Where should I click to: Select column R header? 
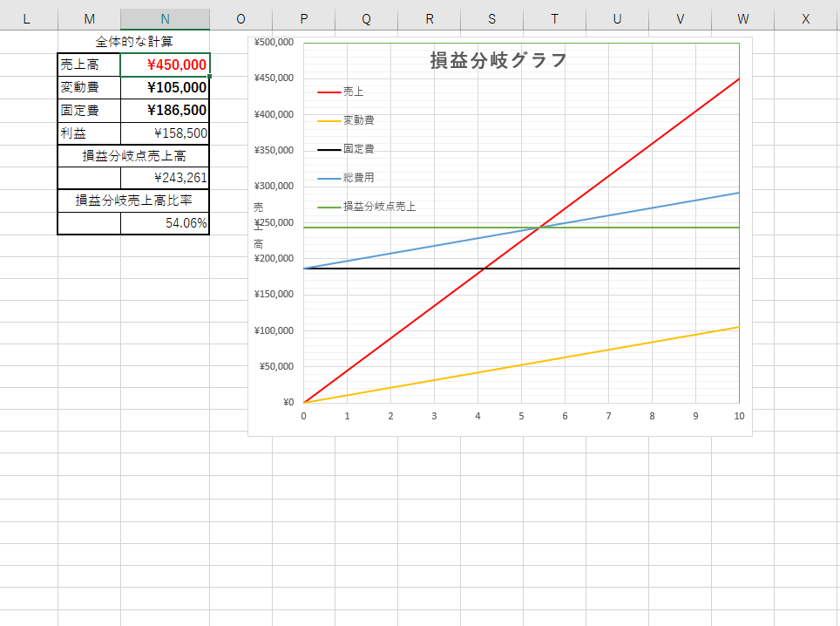tap(429, 19)
